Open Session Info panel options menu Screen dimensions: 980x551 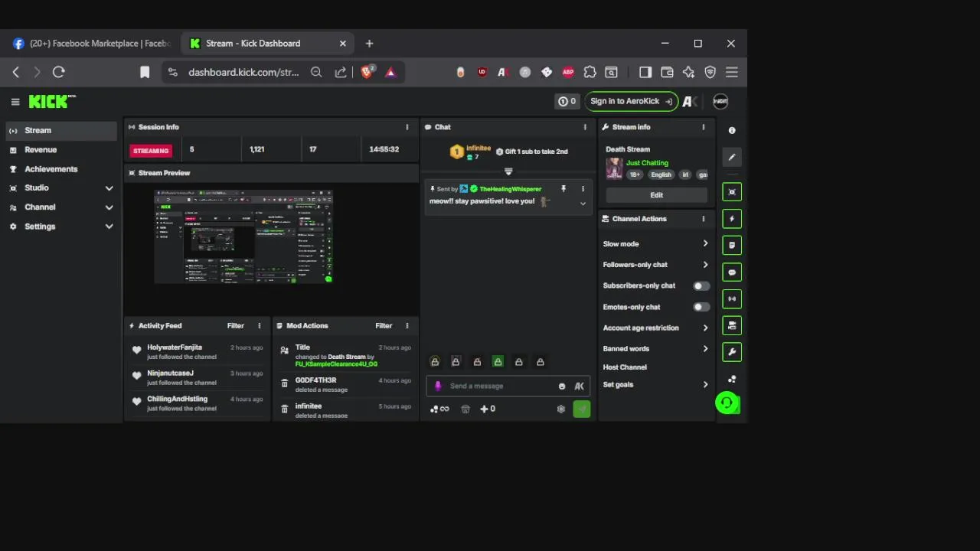click(407, 127)
